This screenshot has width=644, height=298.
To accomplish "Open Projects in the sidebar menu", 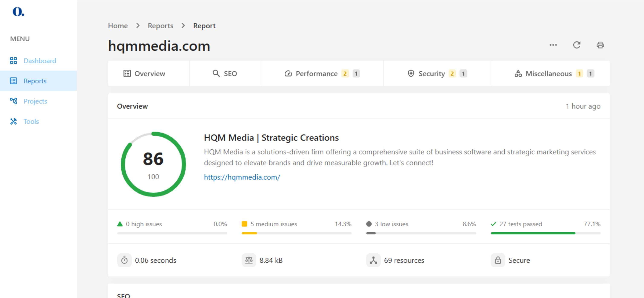I will pyautogui.click(x=38, y=101).
